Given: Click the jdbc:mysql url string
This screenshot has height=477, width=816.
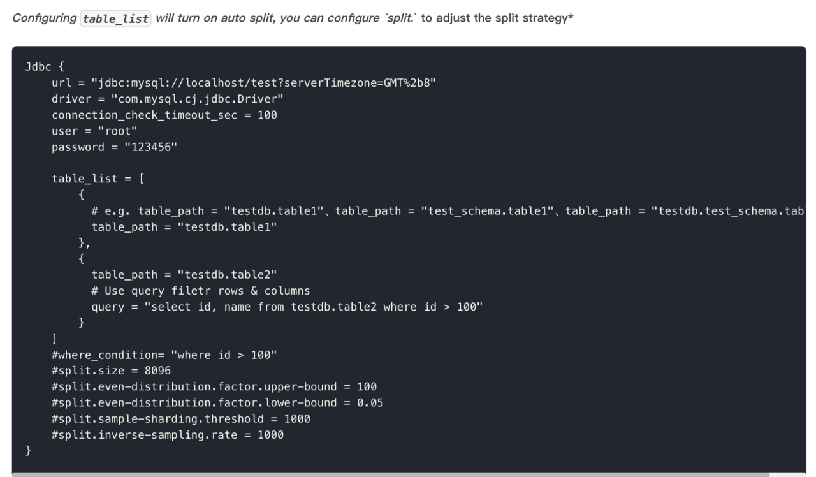Looking at the screenshot, I should pyautogui.click(x=265, y=82).
